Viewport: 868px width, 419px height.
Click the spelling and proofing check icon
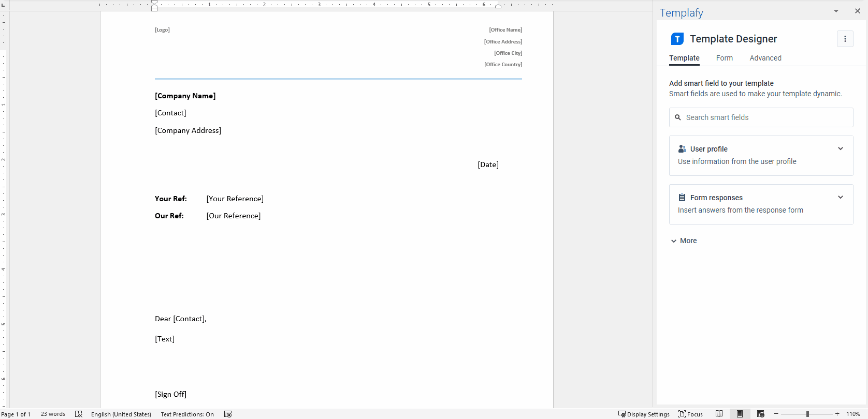tap(79, 414)
